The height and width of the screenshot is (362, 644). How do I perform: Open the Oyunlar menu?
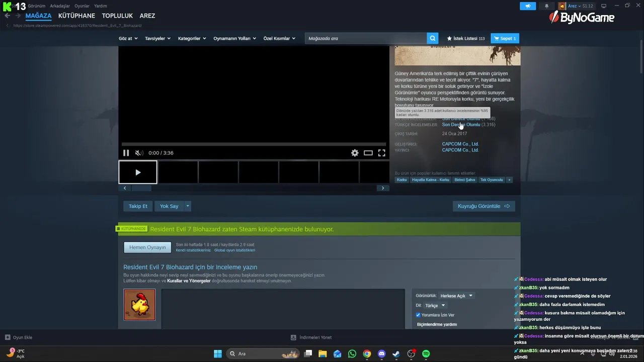82,6
